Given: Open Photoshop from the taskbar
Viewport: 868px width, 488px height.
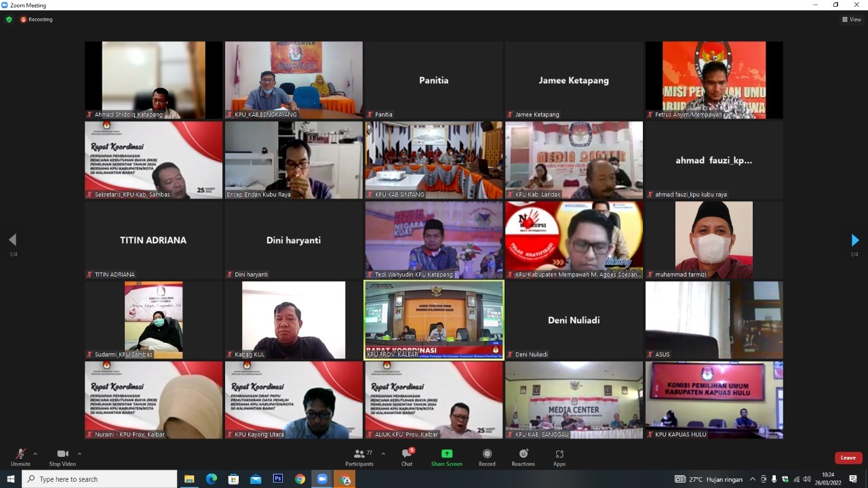Looking at the screenshot, I should [277, 479].
